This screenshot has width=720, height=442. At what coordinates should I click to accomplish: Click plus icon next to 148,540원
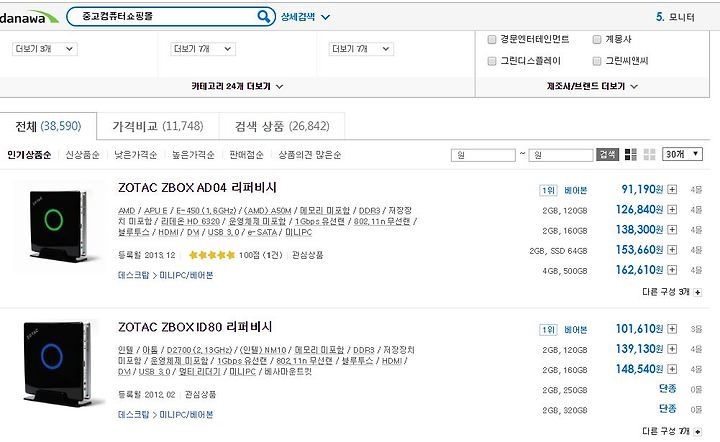[x=672, y=369]
